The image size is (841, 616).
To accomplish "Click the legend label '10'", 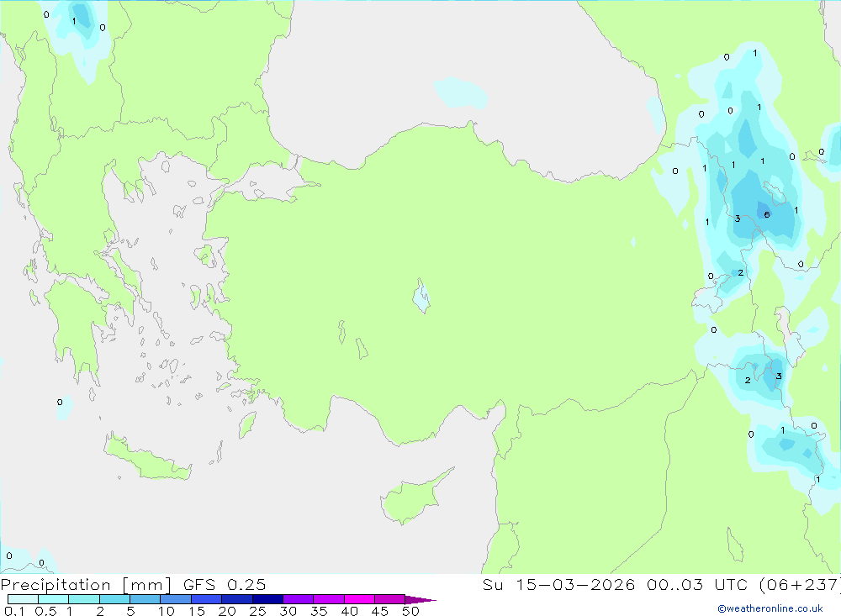I will click(x=167, y=611).
